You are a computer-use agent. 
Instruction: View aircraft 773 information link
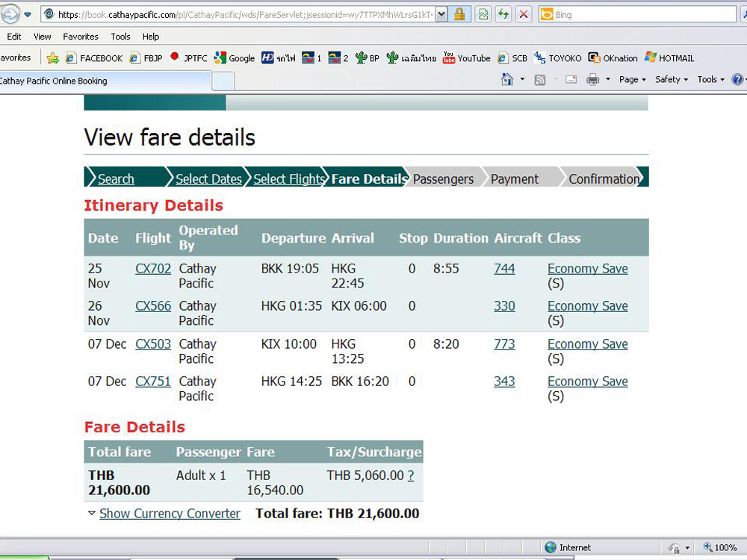(504, 343)
